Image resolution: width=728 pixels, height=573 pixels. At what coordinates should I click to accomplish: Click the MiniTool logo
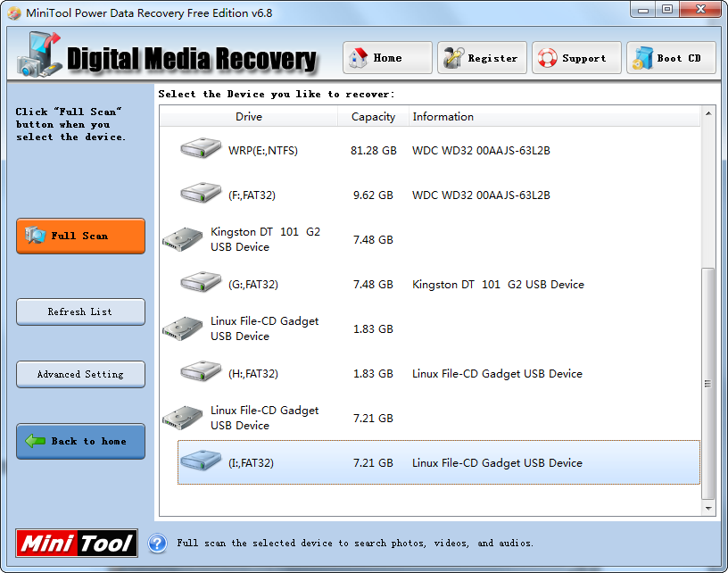pyautogui.click(x=77, y=544)
